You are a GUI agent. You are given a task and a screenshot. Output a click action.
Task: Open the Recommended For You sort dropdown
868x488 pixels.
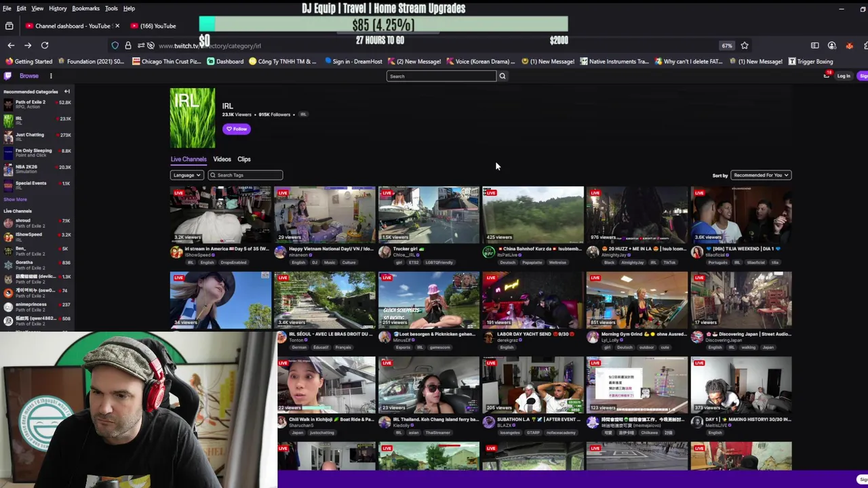[x=761, y=175]
